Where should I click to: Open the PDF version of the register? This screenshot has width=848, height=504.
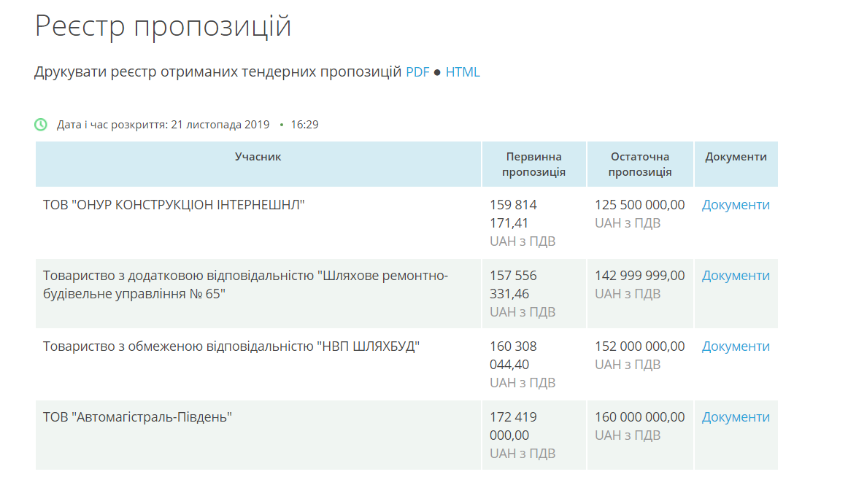(417, 72)
